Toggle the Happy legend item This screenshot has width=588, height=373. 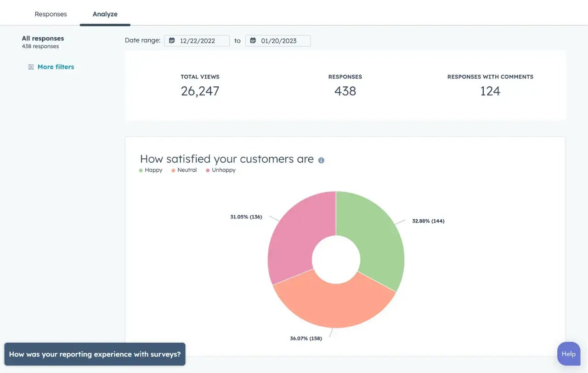point(150,170)
